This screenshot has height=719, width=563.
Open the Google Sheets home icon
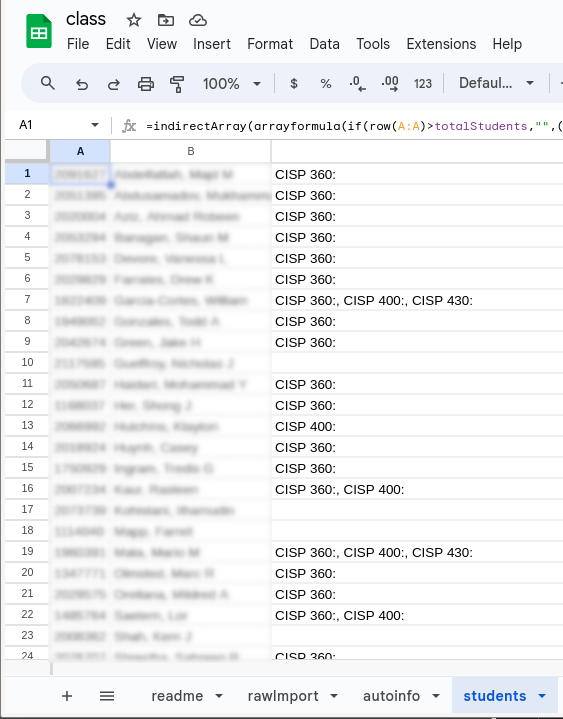pos(39,31)
